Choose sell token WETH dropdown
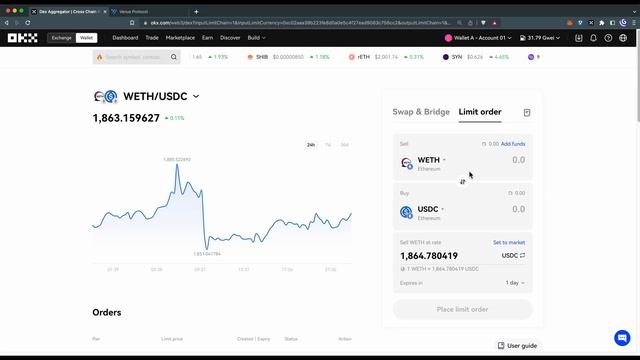This screenshot has height=360, width=640. click(431, 160)
